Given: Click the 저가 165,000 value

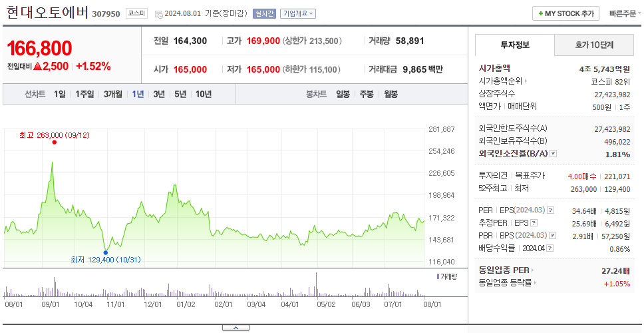Looking at the screenshot, I should [x=263, y=69].
